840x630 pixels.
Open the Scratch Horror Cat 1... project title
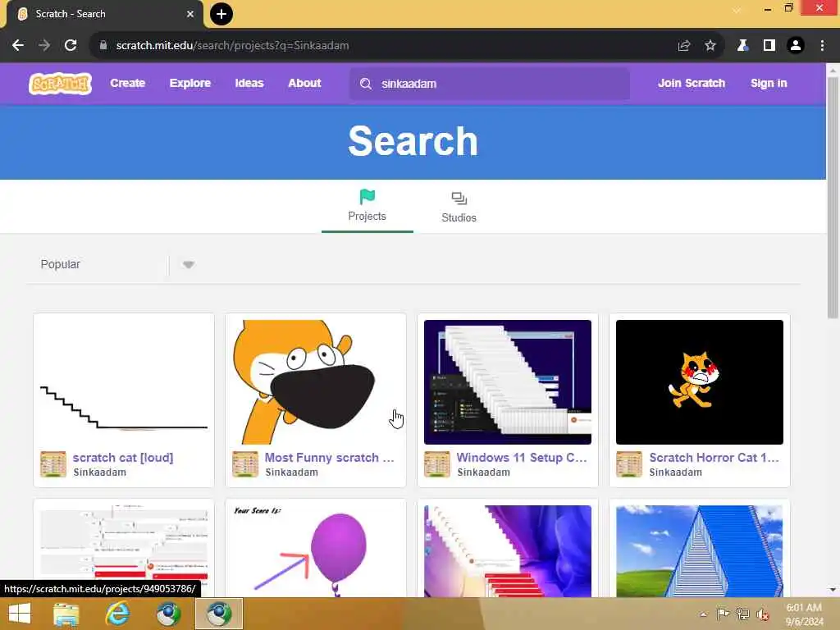[714, 458]
